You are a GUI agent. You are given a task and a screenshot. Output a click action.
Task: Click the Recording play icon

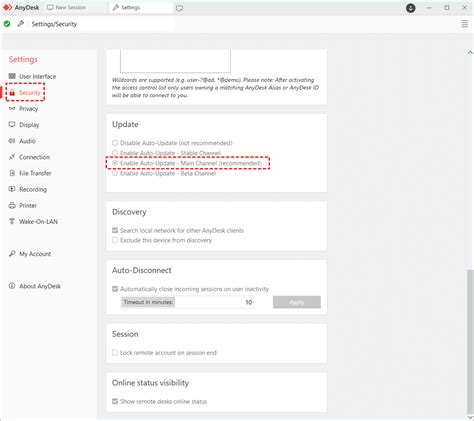click(x=12, y=189)
